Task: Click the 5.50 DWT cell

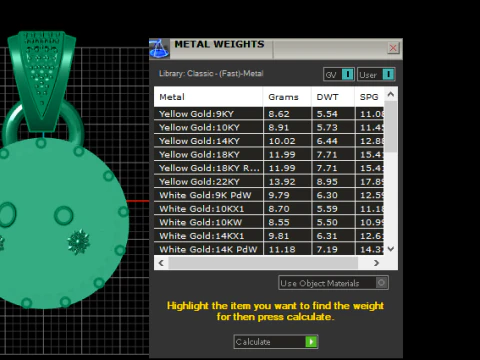Action: pos(333,222)
